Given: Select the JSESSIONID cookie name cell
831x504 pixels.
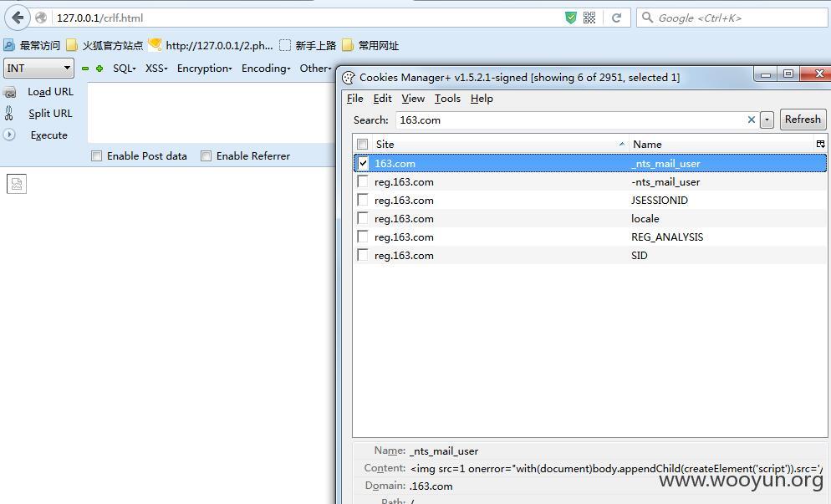Looking at the screenshot, I should (660, 201).
